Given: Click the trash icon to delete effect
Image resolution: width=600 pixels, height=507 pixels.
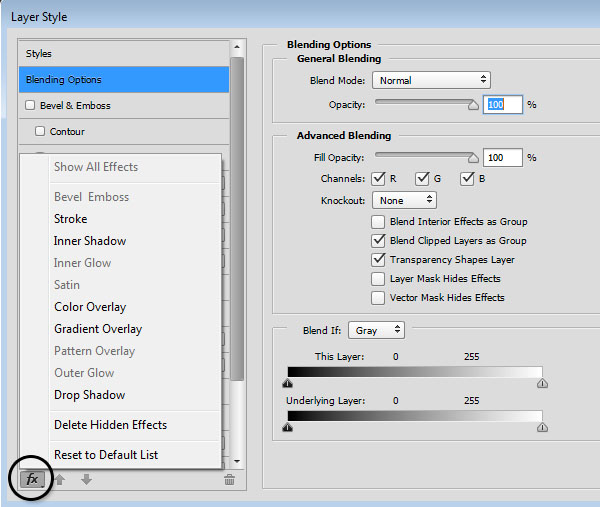Looking at the screenshot, I should [229, 480].
